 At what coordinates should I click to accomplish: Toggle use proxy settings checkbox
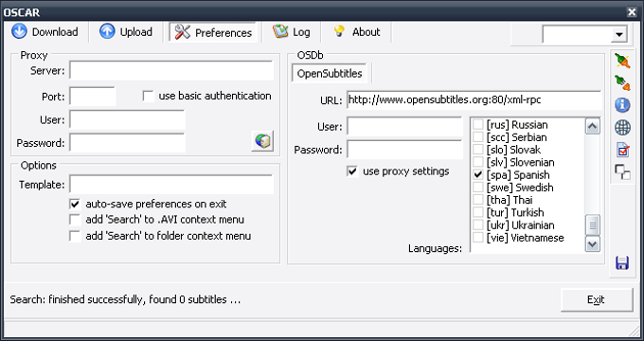coord(352,171)
